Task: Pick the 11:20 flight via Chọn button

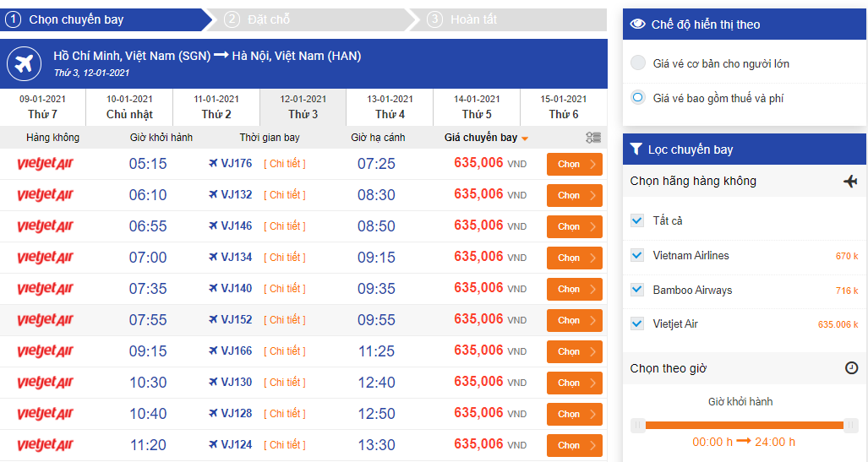Action: pos(575,445)
